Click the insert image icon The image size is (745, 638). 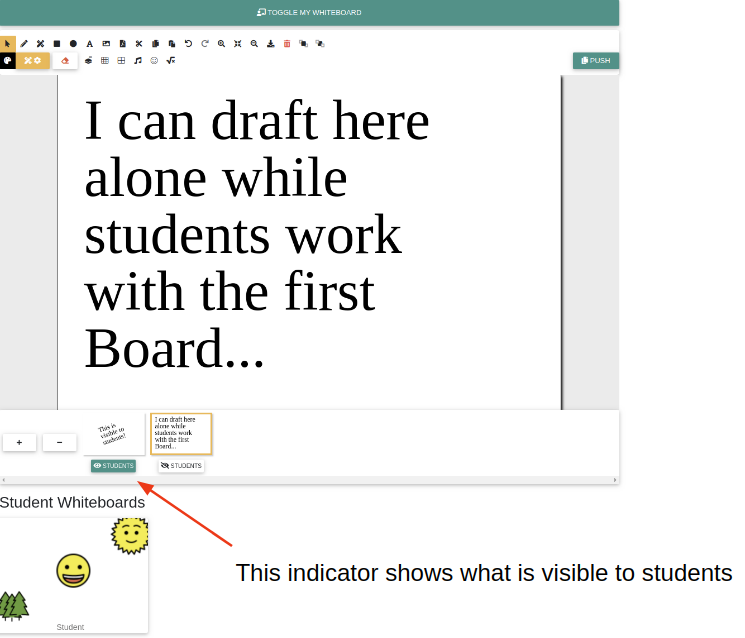106,44
